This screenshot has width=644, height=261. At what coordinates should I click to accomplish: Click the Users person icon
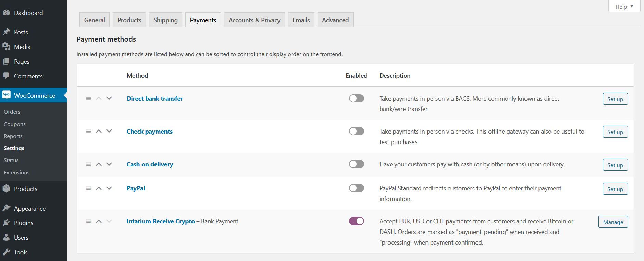click(6, 237)
